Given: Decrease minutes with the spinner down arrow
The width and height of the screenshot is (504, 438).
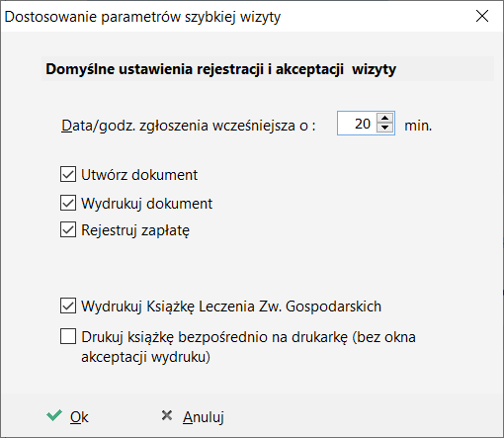Looking at the screenshot, I should point(384,128).
